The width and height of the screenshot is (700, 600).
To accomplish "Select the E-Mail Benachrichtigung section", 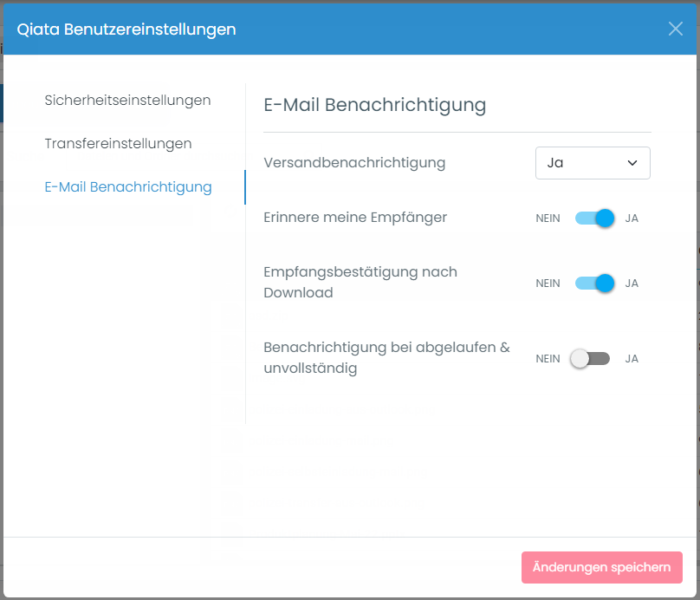I will (x=127, y=186).
